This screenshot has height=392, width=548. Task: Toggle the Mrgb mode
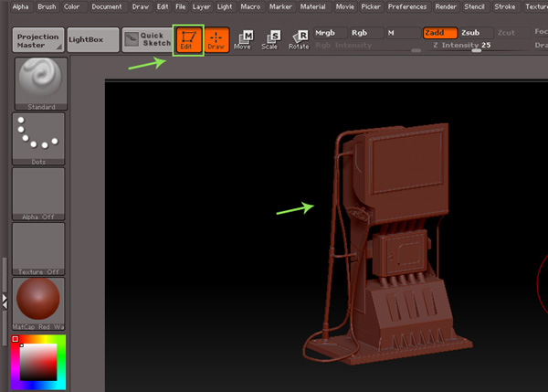pos(331,33)
